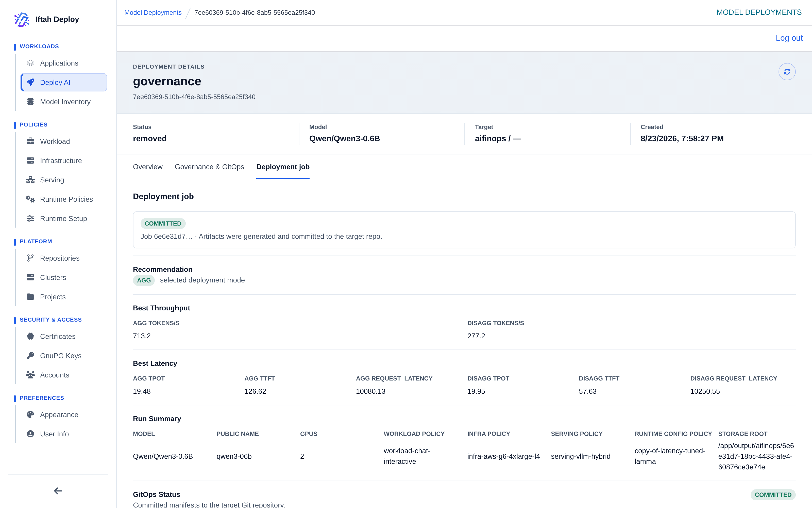The height and width of the screenshot is (508, 812).
Task: Click the Certificates badge icon
Action: [30, 336]
